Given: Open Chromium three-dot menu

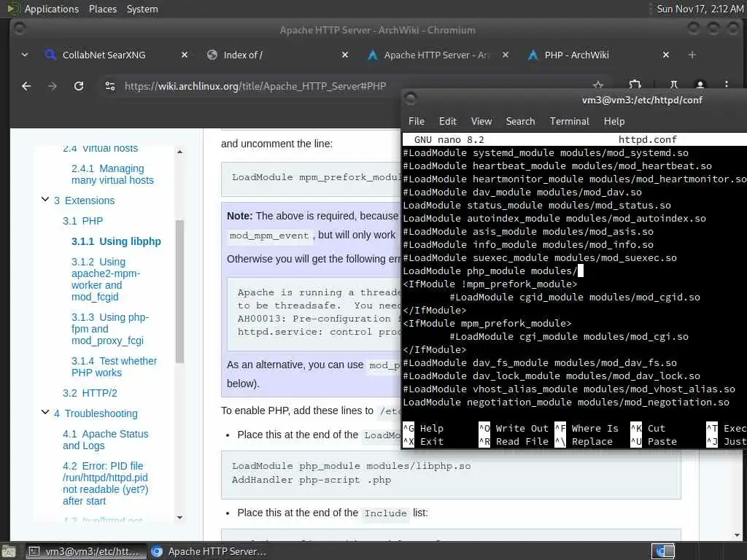Looking at the screenshot, I should coord(726,85).
